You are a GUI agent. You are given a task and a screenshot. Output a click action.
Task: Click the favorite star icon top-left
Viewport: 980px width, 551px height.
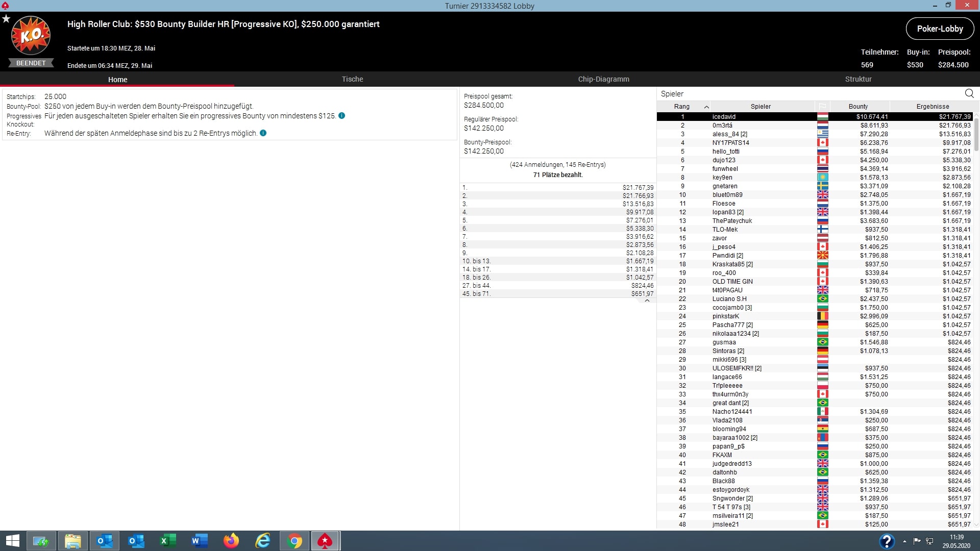pyautogui.click(x=6, y=19)
